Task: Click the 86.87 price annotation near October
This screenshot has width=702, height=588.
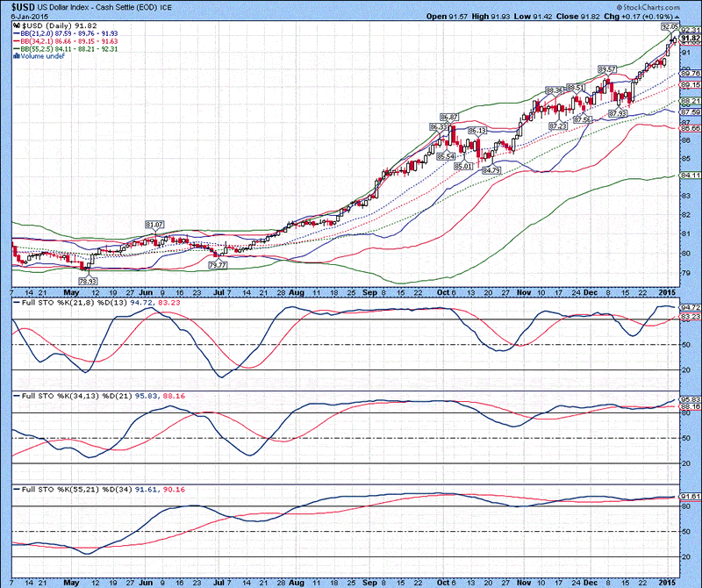Action: (x=449, y=117)
